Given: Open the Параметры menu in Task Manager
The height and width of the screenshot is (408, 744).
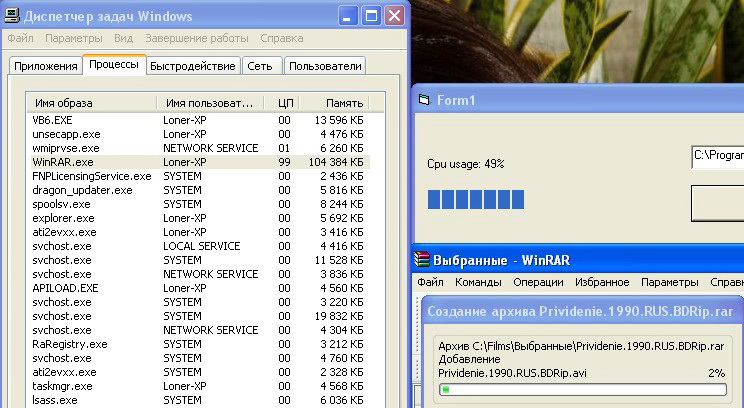Looking at the screenshot, I should pyautogui.click(x=74, y=38).
